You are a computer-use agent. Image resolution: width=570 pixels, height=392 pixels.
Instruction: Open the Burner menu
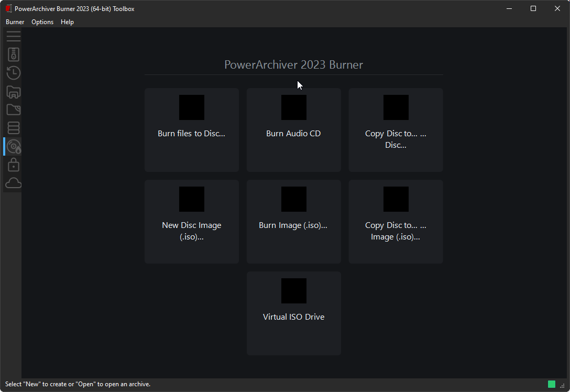coord(15,22)
